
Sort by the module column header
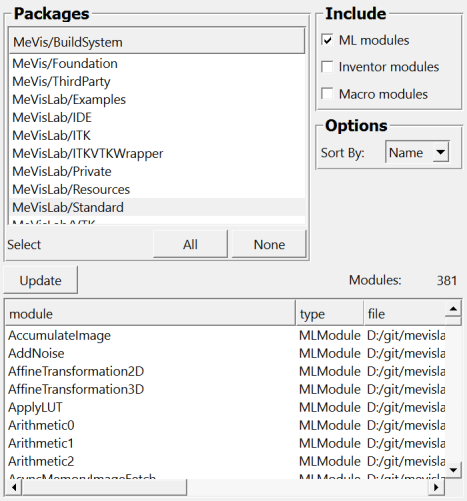coord(150,313)
